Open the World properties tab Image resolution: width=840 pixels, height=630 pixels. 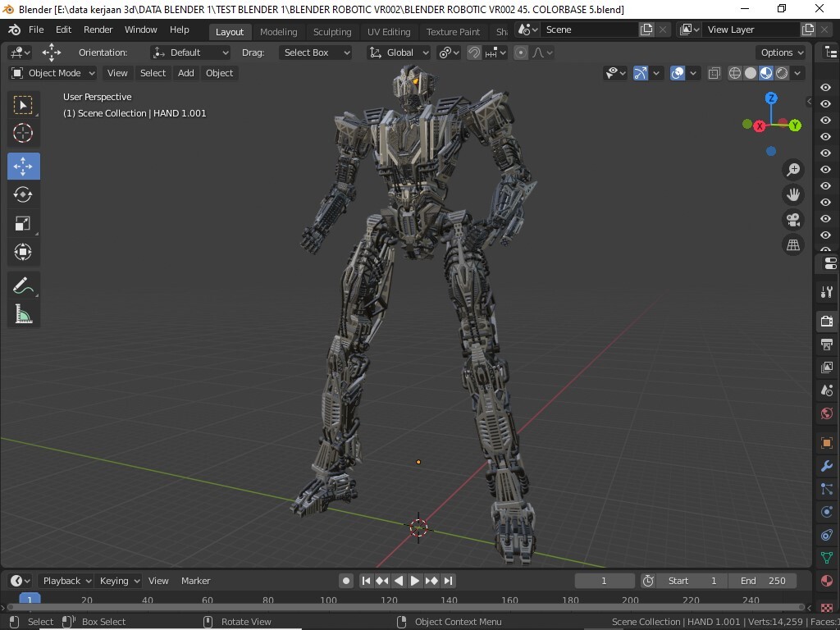(x=826, y=413)
